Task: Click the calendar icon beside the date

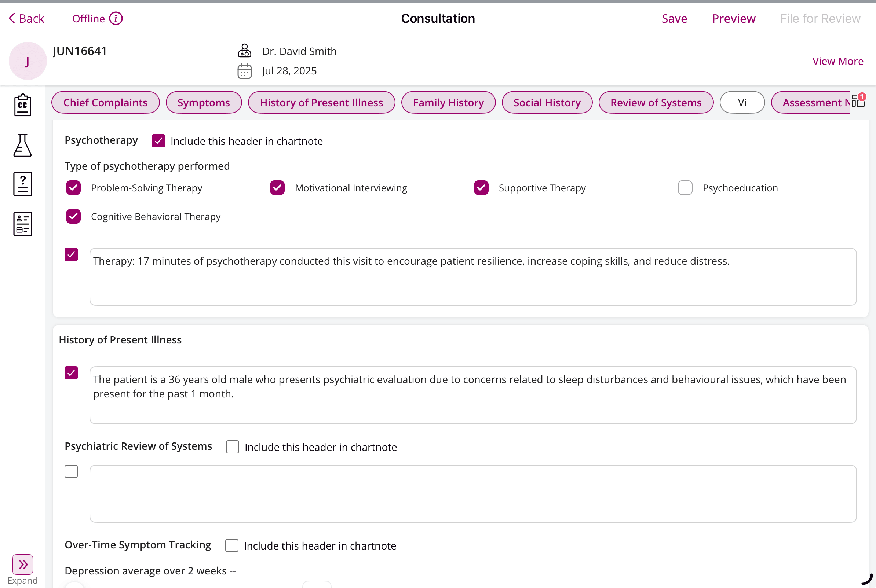Action: [x=245, y=71]
